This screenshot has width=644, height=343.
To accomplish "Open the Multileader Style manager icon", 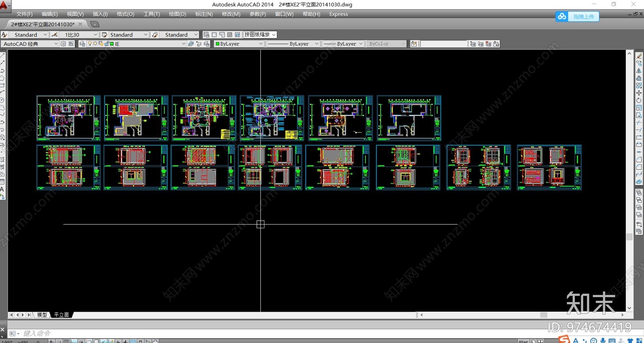I will pos(155,35).
